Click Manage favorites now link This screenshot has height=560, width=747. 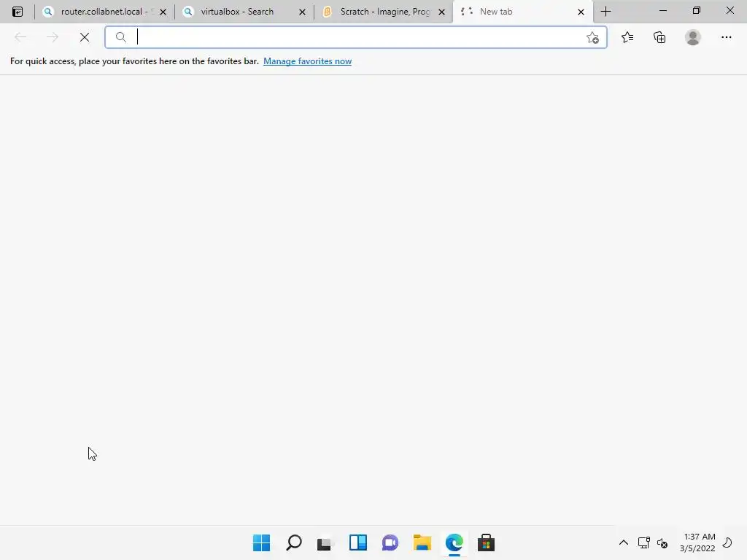[x=307, y=61]
